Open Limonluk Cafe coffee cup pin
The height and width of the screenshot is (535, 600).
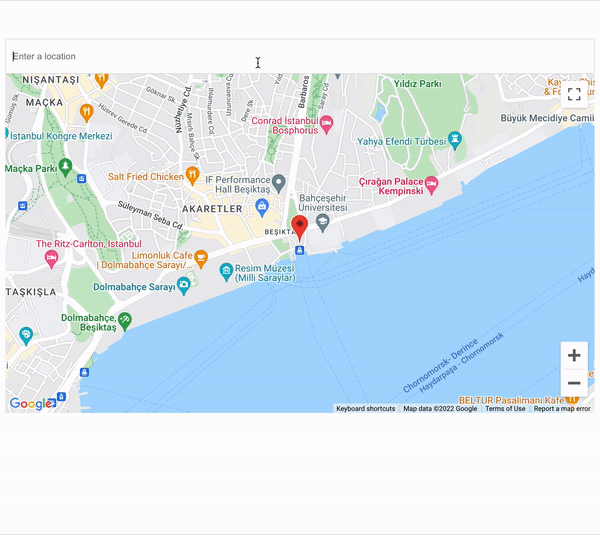201,259
